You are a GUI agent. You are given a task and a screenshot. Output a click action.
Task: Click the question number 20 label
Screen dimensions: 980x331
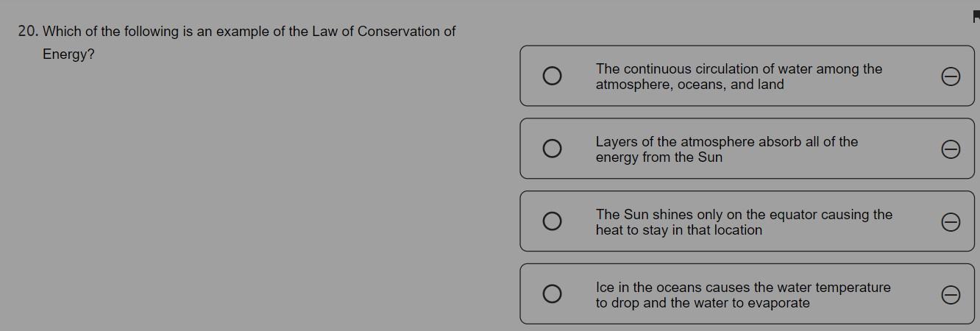pyautogui.click(x=28, y=32)
